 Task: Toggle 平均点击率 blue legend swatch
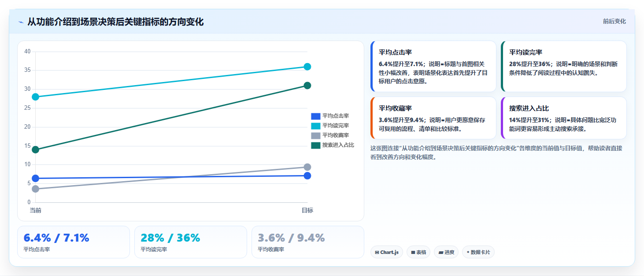(x=315, y=116)
